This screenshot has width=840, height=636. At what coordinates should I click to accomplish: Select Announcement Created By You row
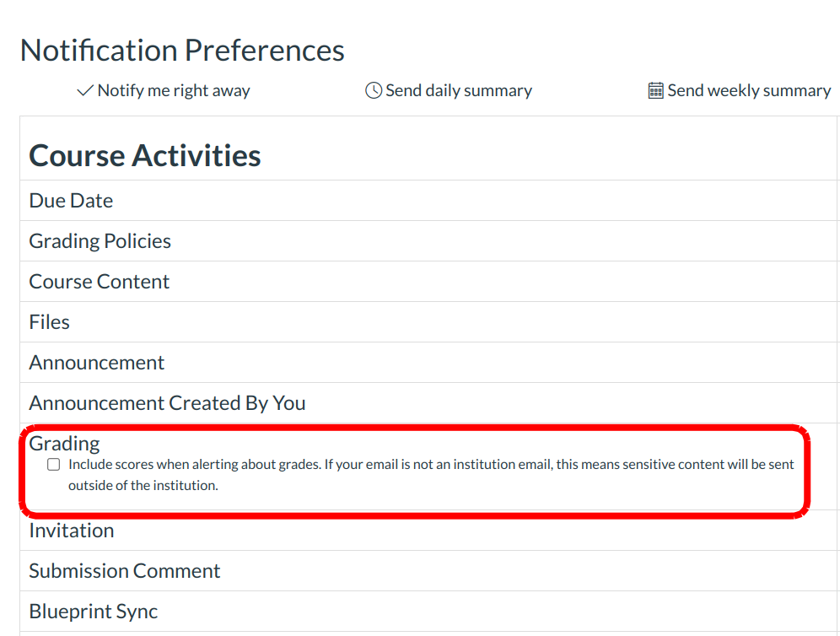pos(167,403)
